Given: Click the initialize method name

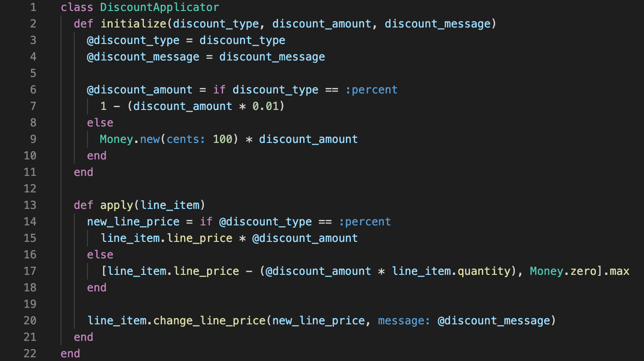Looking at the screenshot, I should [133, 24].
